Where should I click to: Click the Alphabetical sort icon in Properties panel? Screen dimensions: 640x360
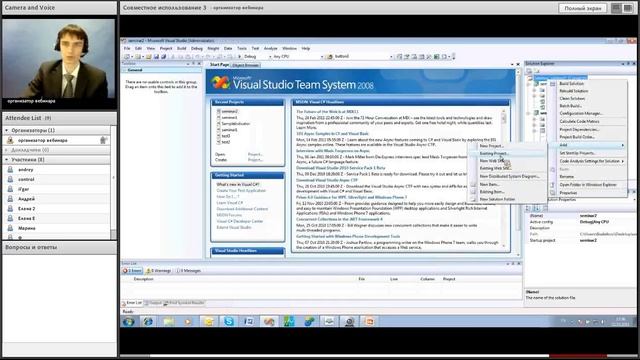click(x=537, y=208)
